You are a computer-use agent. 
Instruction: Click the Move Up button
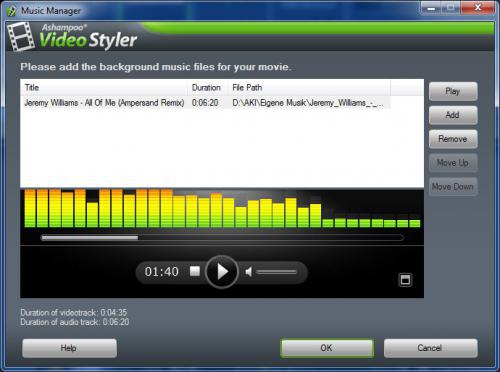point(453,163)
